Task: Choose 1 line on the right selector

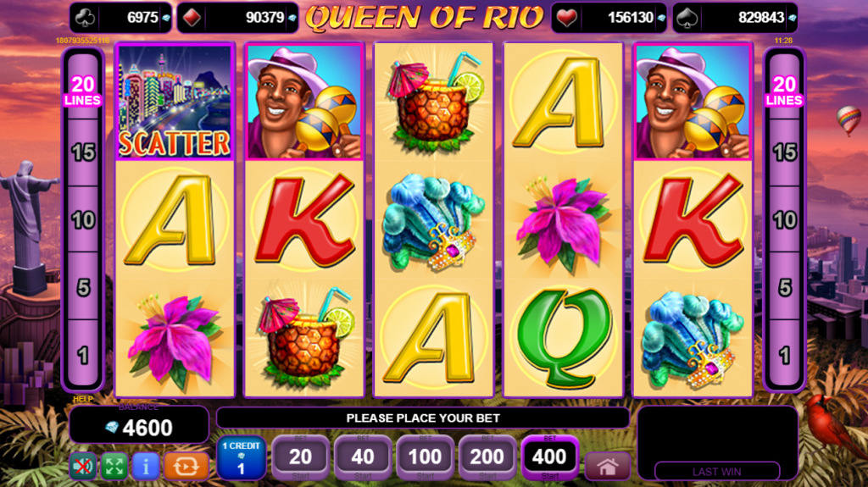Action: 784,355
